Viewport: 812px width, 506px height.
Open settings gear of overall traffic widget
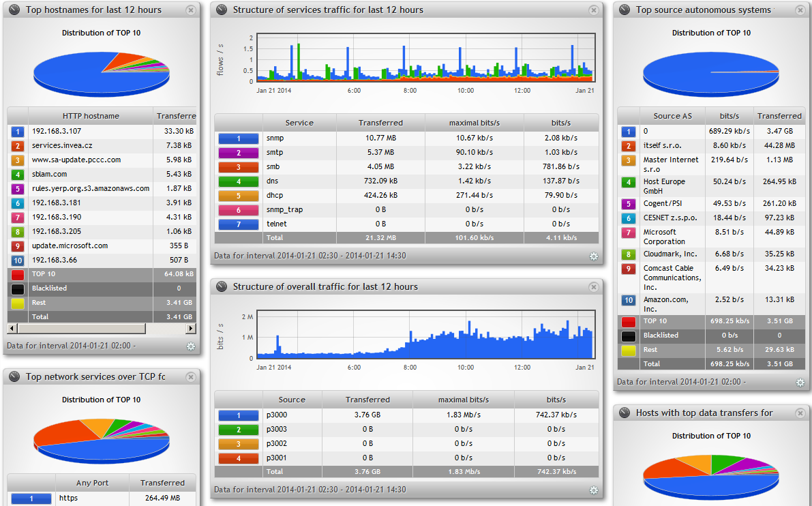coord(593,490)
